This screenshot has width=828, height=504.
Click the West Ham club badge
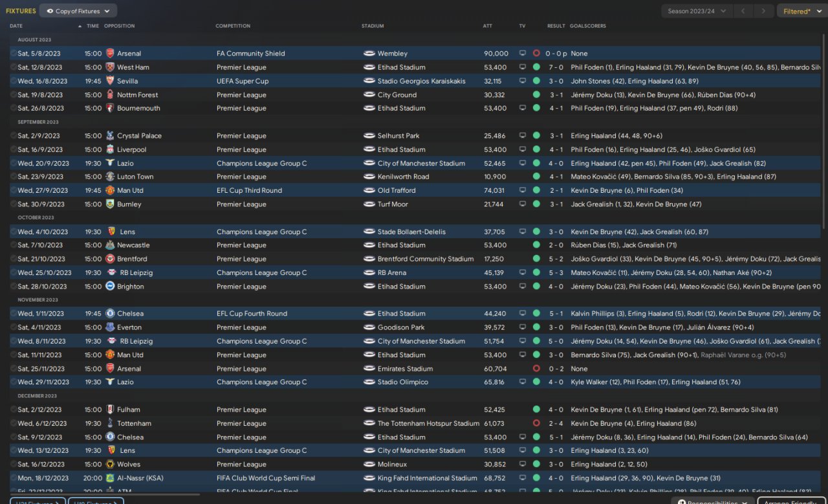pos(110,67)
